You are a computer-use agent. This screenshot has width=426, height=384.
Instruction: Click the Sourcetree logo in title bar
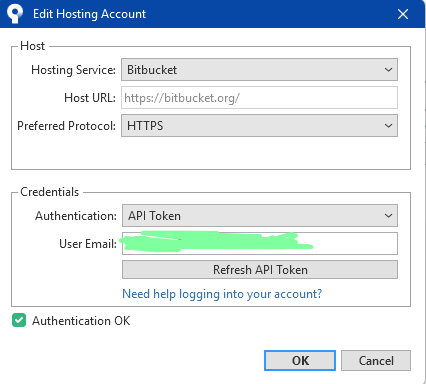click(15, 14)
